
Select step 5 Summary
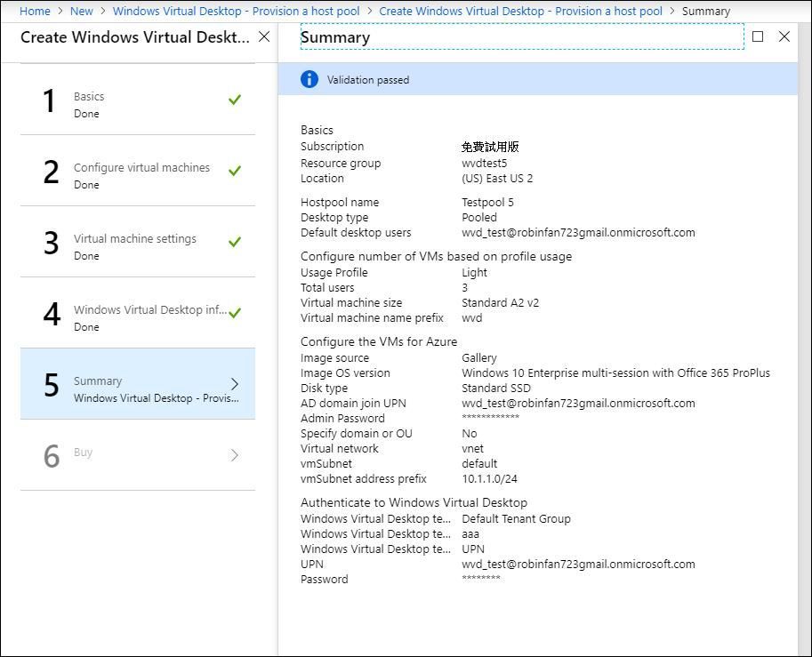coord(138,384)
